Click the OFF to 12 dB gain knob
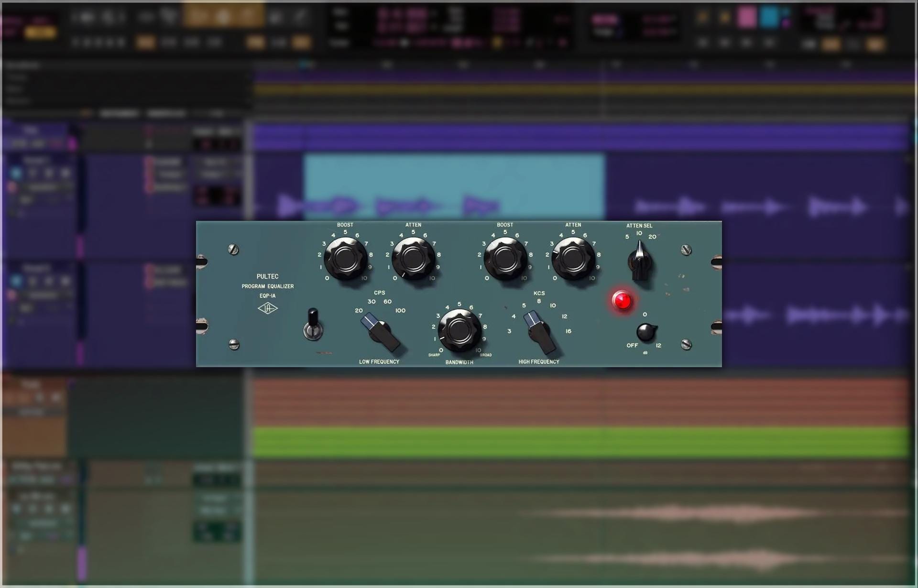The width and height of the screenshot is (918, 588). click(x=645, y=332)
